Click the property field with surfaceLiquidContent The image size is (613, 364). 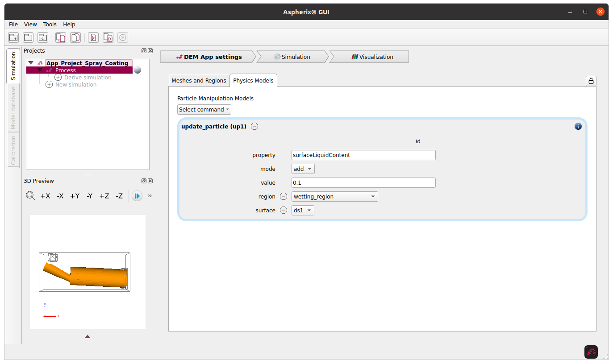[363, 155]
